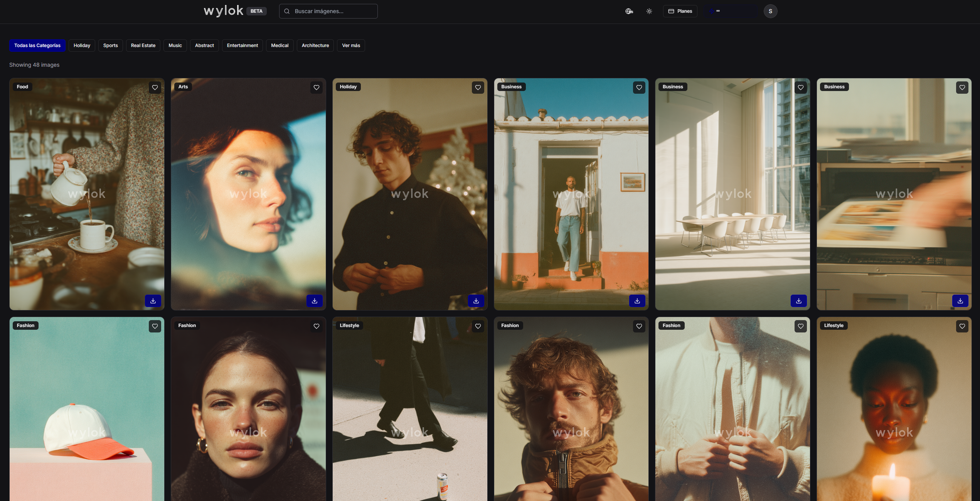Heart the Lifestyle candle woman image
Viewport: 980px width, 501px height.
pyautogui.click(x=962, y=326)
